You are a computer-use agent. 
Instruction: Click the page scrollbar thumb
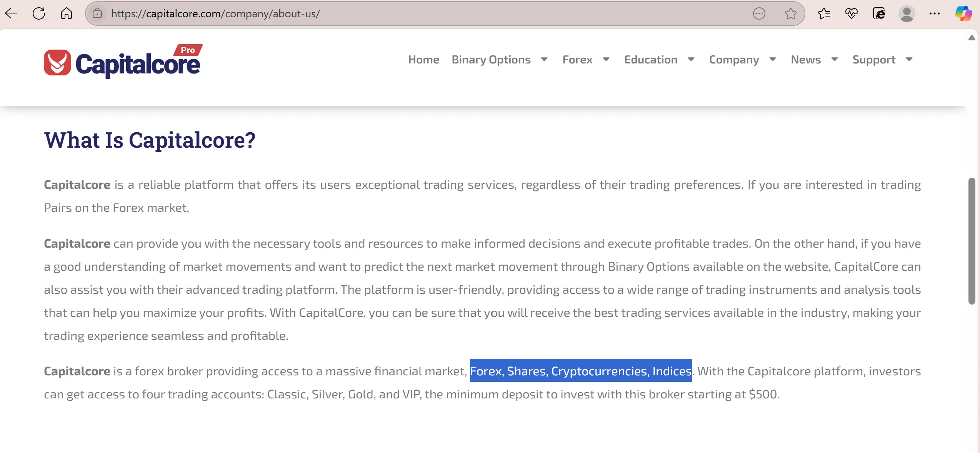[972, 241]
